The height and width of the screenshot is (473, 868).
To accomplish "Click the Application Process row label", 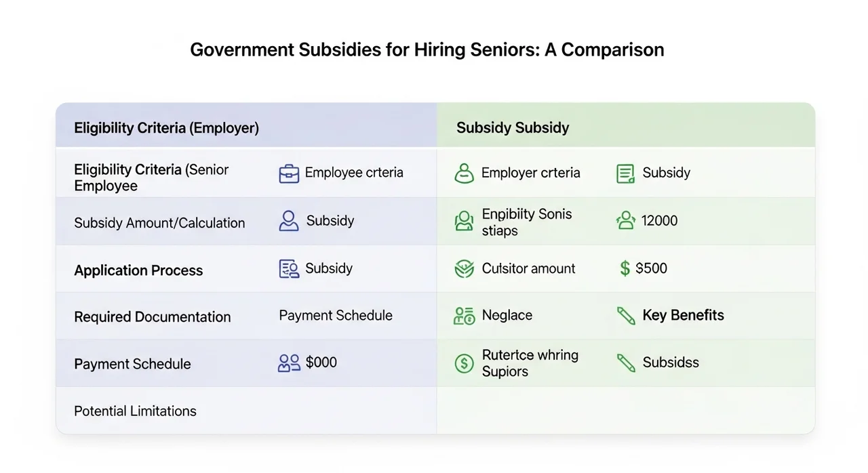I will click(138, 270).
